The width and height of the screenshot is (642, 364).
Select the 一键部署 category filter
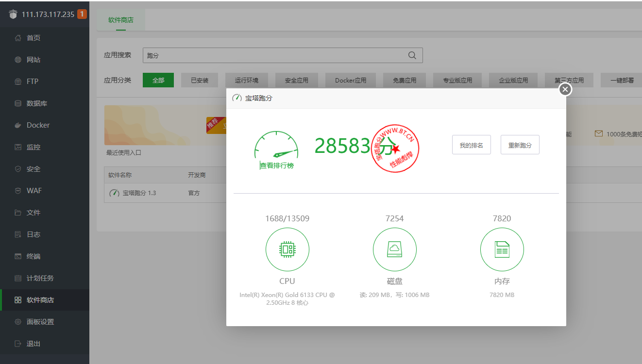[x=622, y=80]
